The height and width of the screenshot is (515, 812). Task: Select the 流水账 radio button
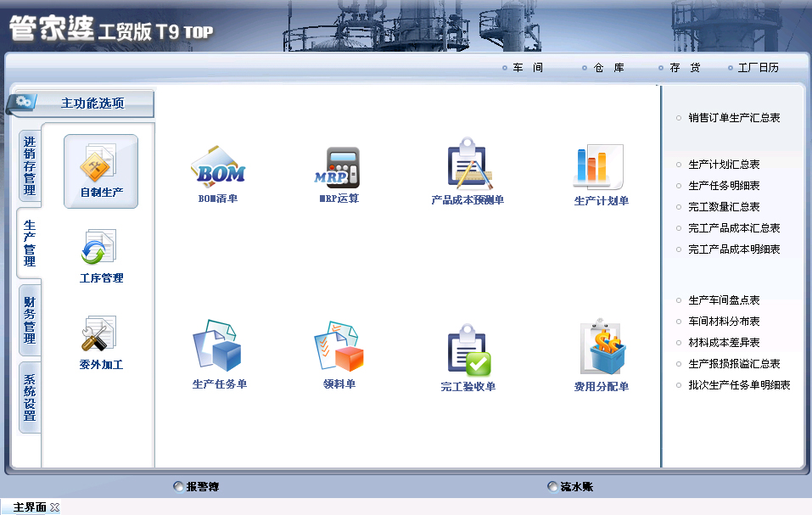tap(552, 487)
